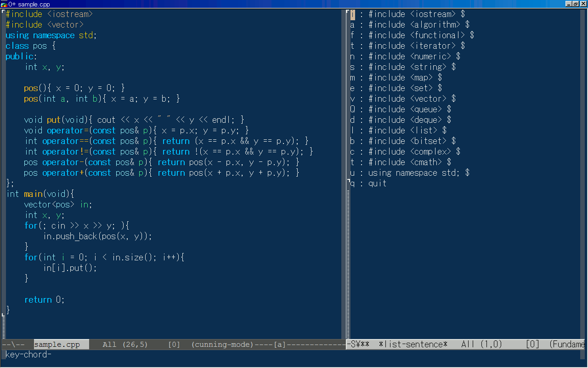Click the 'int operator==' code line

click(166, 141)
